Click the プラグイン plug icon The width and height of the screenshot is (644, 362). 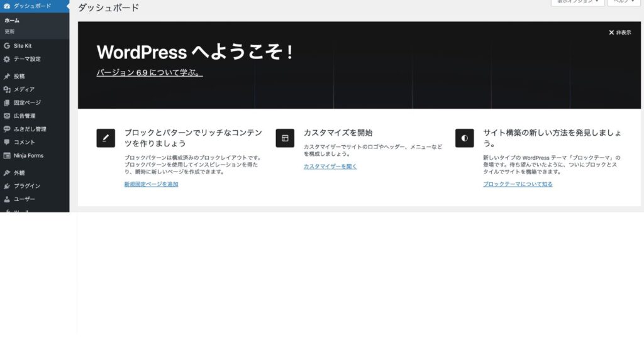(7, 186)
